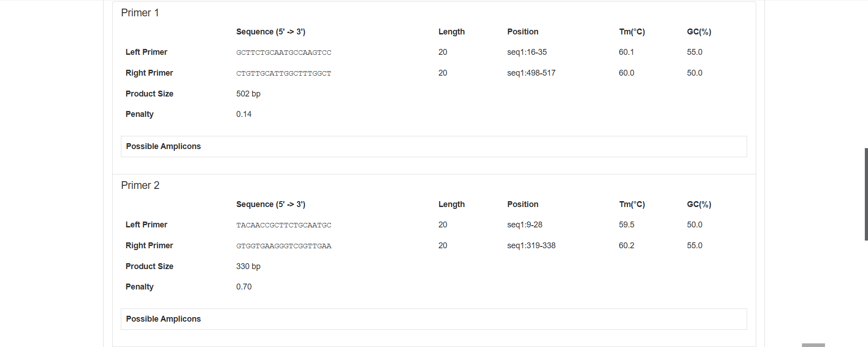
Task: Click the Tm(°C) column header
Action: 632,32
